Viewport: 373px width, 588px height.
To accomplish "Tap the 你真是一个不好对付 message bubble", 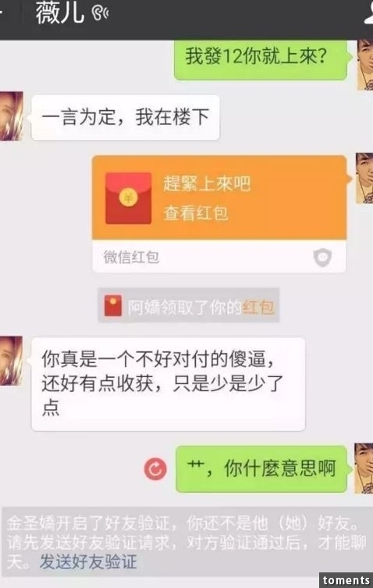I will coord(168,384).
